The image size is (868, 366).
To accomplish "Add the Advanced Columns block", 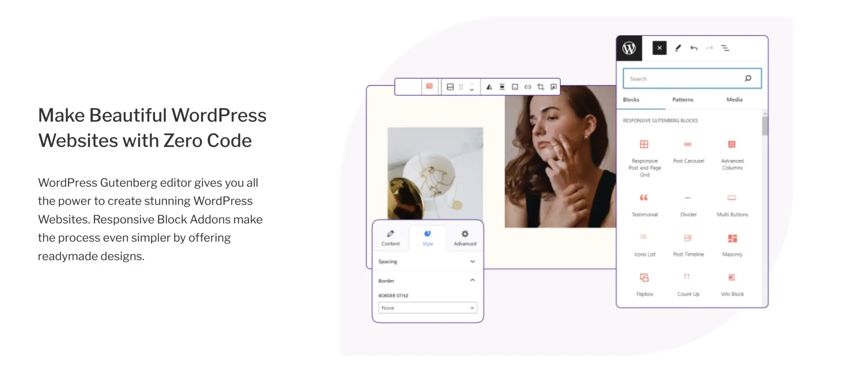I will click(x=732, y=155).
